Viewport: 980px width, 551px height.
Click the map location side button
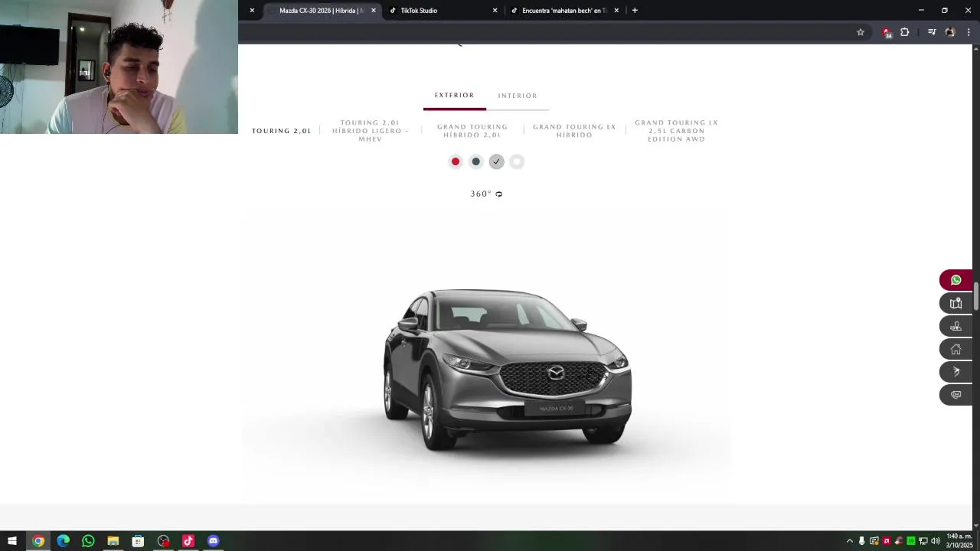pos(955,303)
